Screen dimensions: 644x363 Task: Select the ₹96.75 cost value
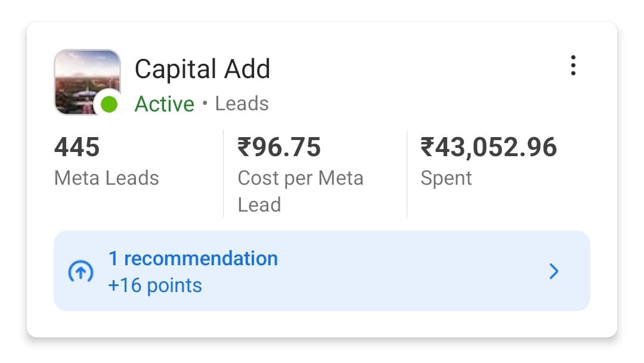279,147
